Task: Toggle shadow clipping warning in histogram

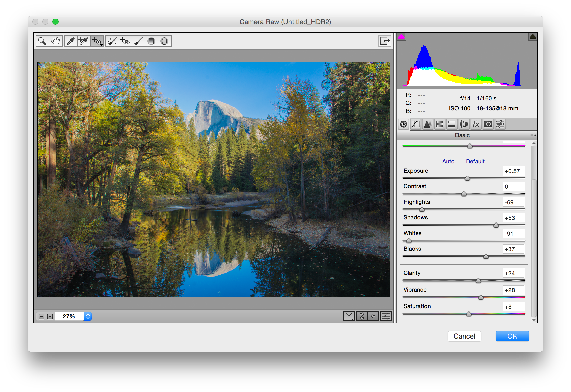Action: (401, 37)
